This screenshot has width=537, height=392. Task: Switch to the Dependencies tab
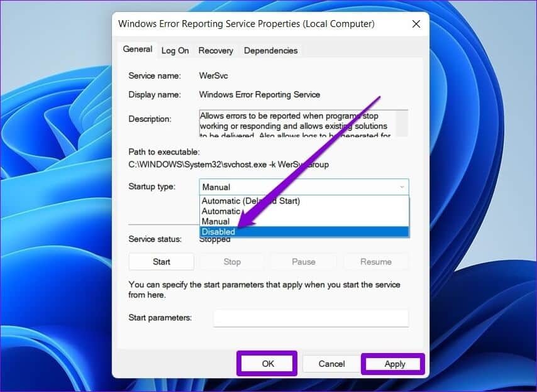[270, 51]
